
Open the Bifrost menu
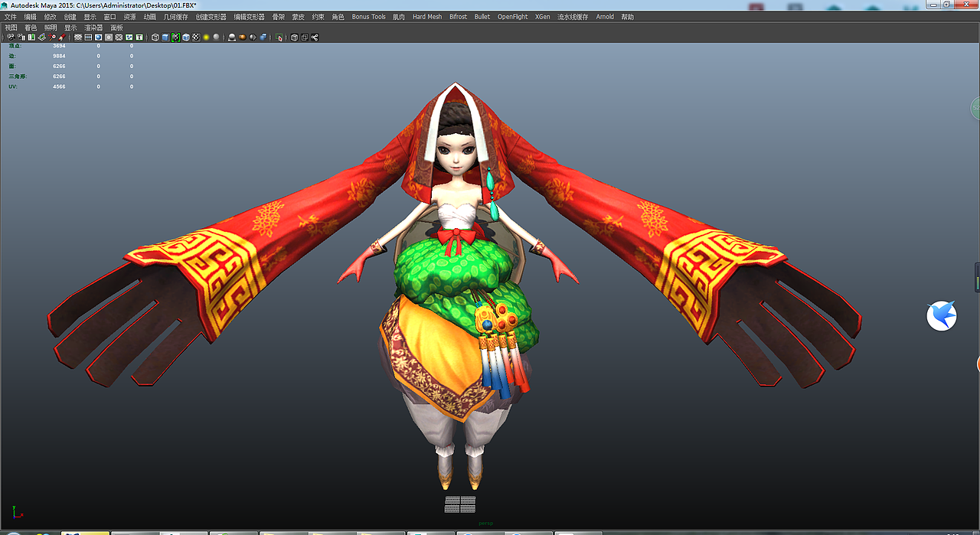pos(458,17)
